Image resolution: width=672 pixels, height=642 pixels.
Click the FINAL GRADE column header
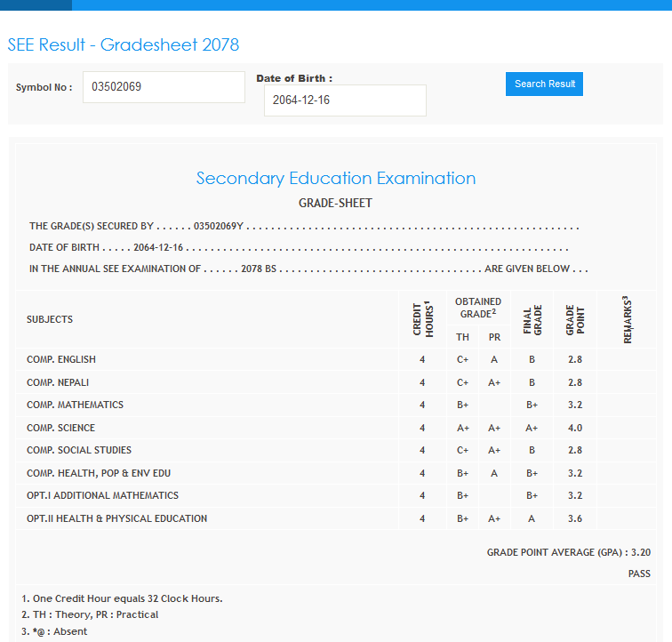coord(532,319)
